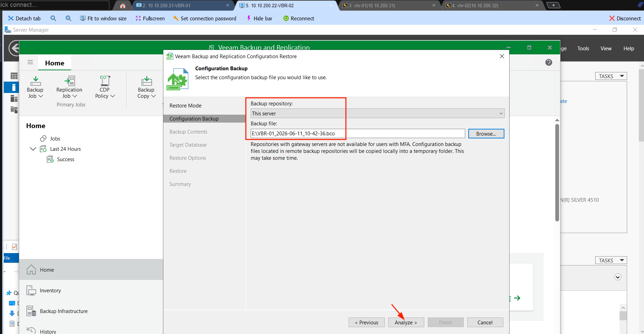
Task: Select the Configuration Backup wizard step
Action: coord(204,119)
